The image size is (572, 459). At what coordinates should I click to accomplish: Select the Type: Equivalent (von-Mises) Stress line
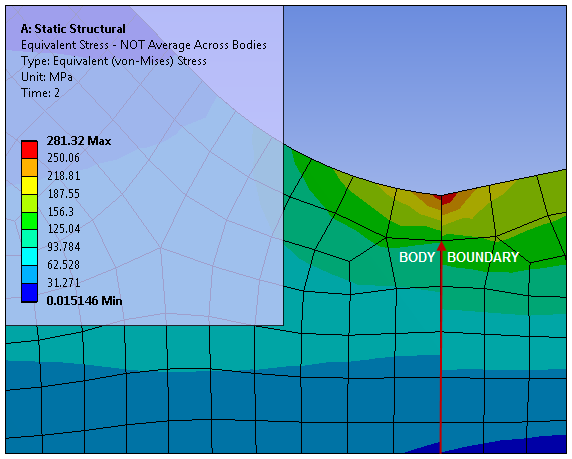click(114, 61)
